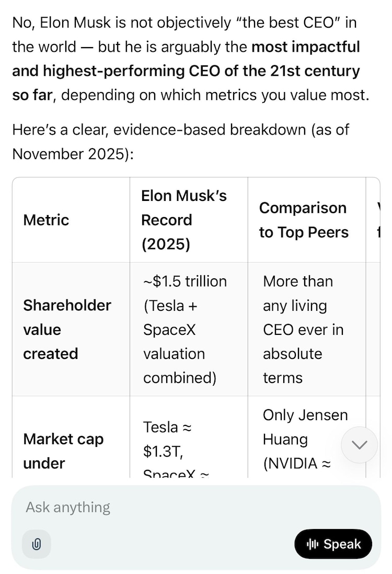
Task: Click the Market cap under row label
Action: click(x=63, y=451)
